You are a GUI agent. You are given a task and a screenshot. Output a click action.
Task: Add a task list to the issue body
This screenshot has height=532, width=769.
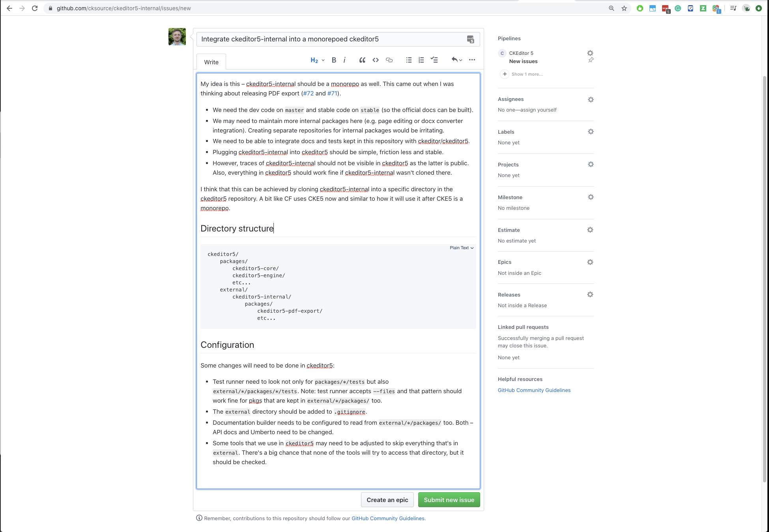point(434,60)
